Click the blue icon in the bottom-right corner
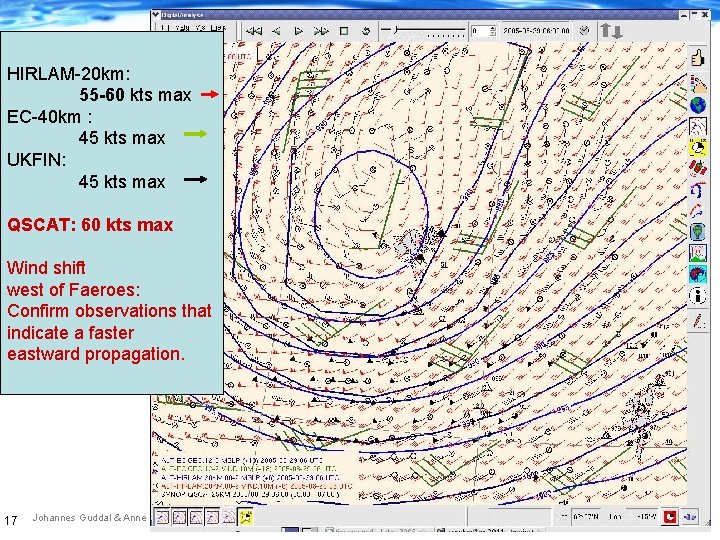Image resolution: width=720 pixels, height=540 pixels. (691, 517)
